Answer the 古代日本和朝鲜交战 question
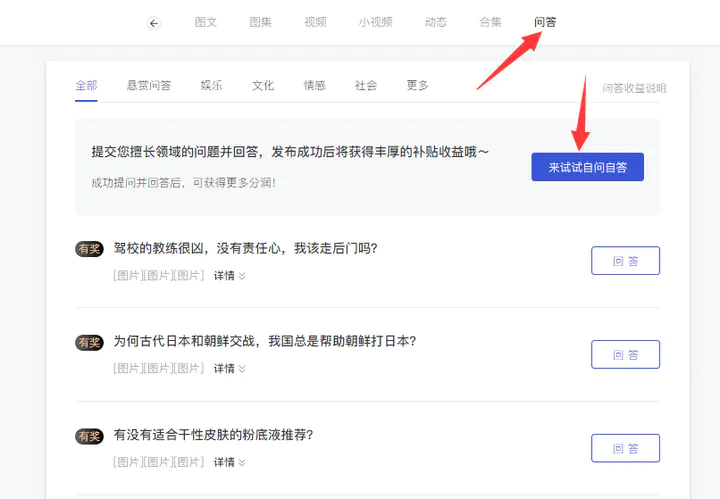 click(x=625, y=354)
